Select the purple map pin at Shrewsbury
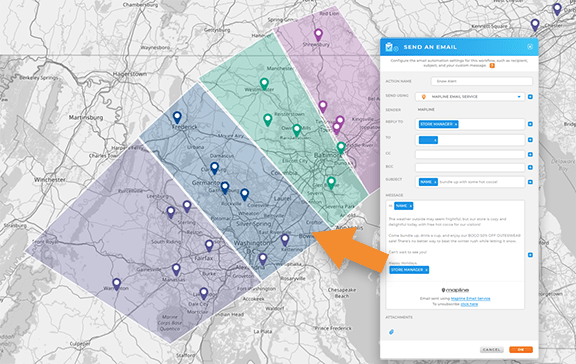 (x=318, y=35)
